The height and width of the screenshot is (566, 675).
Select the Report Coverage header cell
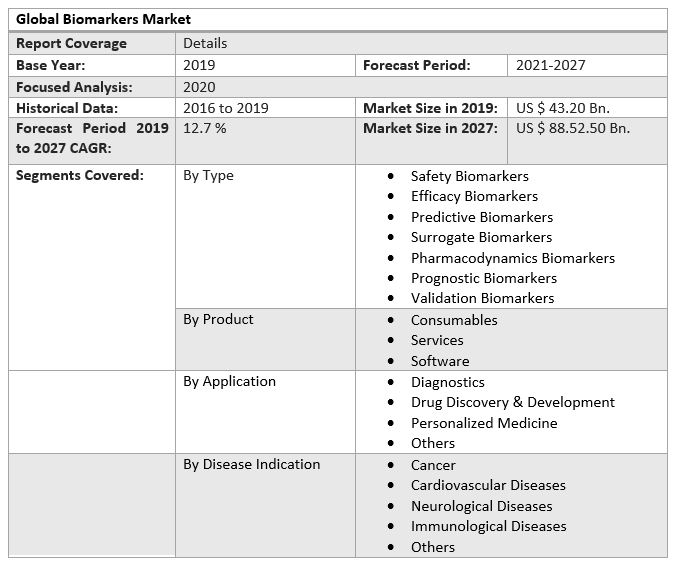click(x=71, y=43)
